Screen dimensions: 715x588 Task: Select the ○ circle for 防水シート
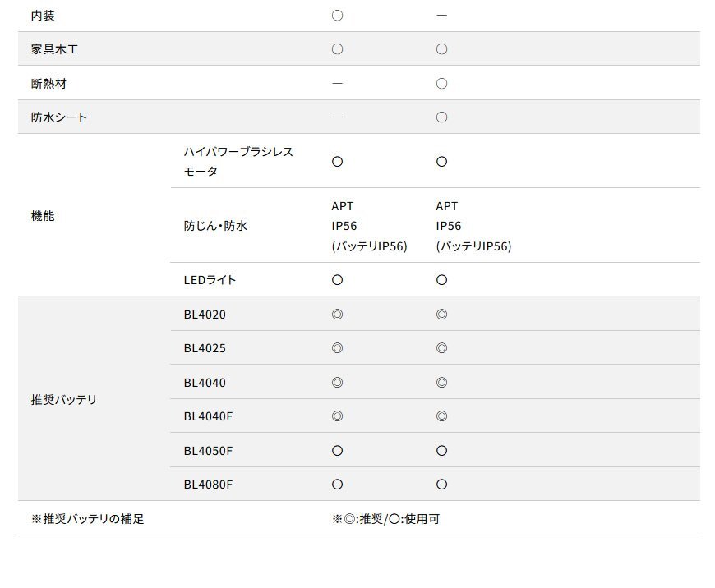pyautogui.click(x=441, y=117)
